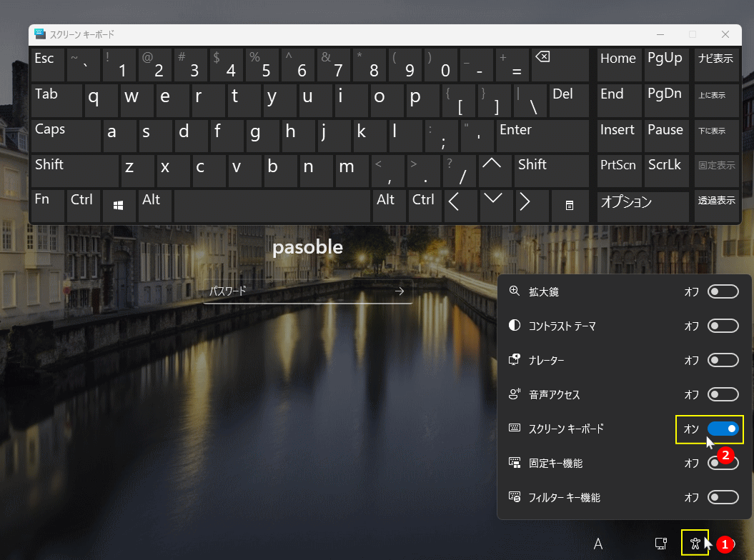Click the clipboard key on the screen keyboard

[x=570, y=206]
